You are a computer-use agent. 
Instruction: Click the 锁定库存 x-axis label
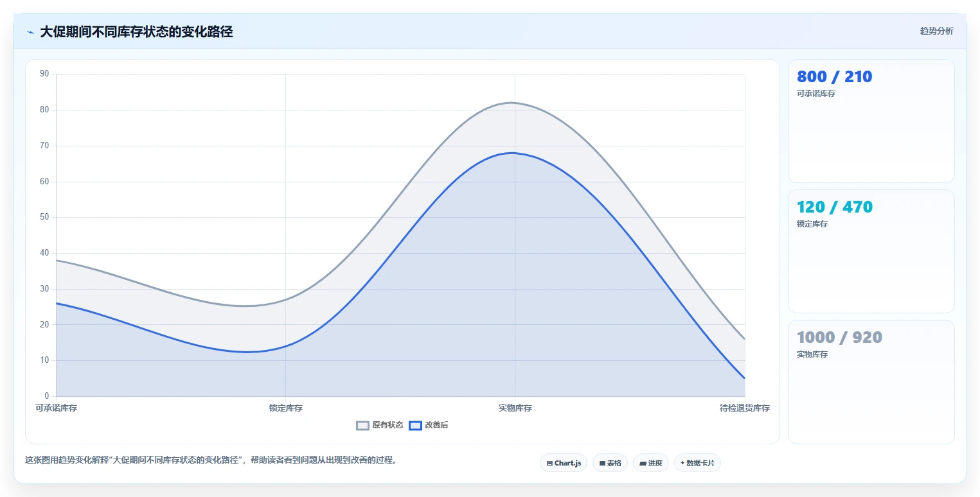pos(285,408)
